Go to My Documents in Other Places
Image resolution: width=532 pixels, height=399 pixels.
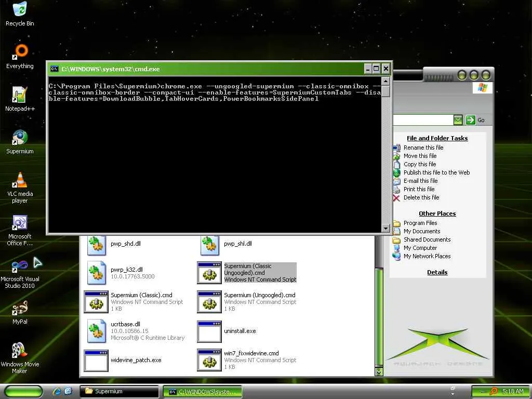[x=422, y=231]
